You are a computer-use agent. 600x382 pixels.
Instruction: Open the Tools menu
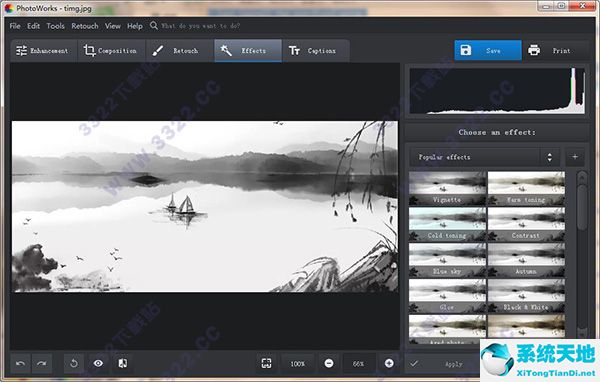pos(55,26)
